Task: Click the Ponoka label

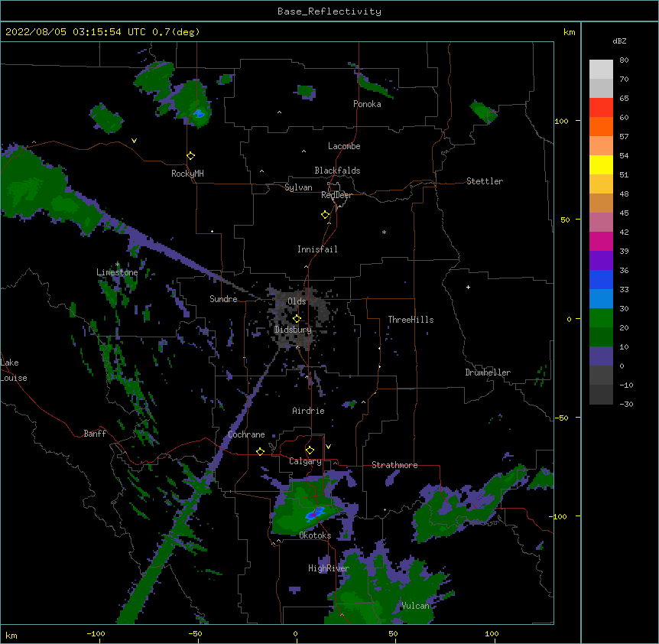Action: click(367, 104)
